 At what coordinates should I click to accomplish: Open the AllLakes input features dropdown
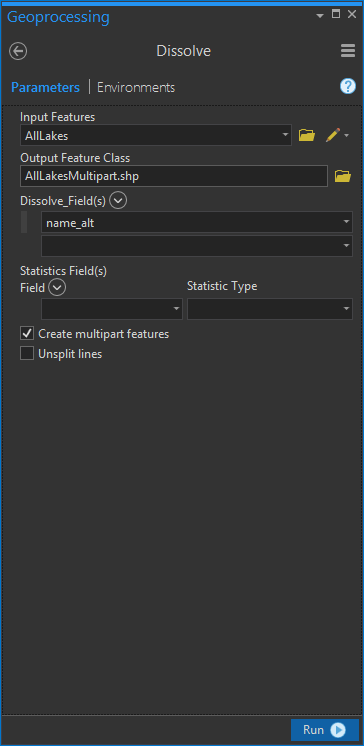[156, 135]
